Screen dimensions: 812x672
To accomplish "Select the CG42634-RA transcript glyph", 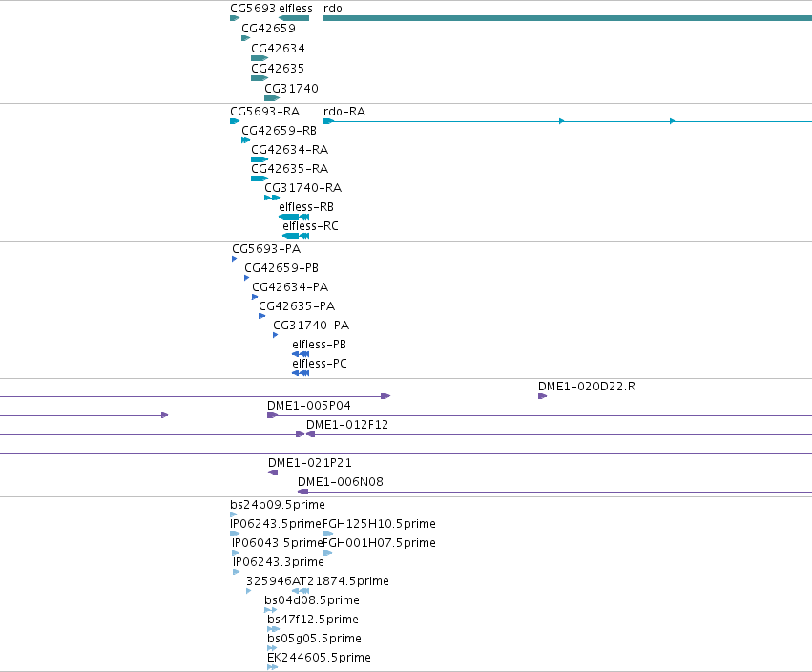I will [x=260, y=159].
